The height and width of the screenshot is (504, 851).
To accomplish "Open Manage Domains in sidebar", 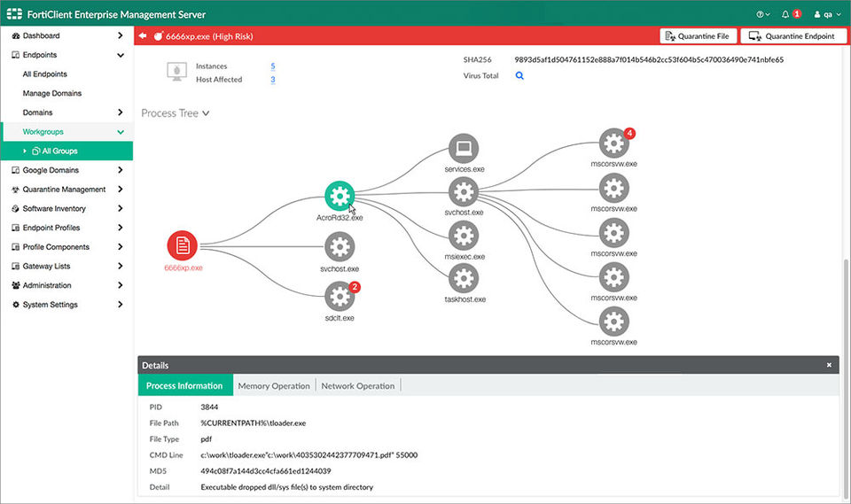I will coord(52,93).
